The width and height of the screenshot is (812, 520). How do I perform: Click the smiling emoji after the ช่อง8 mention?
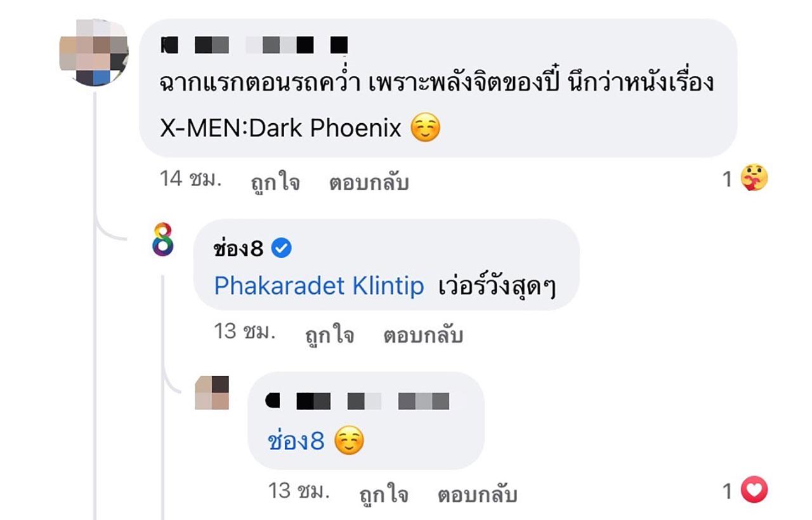tap(349, 442)
